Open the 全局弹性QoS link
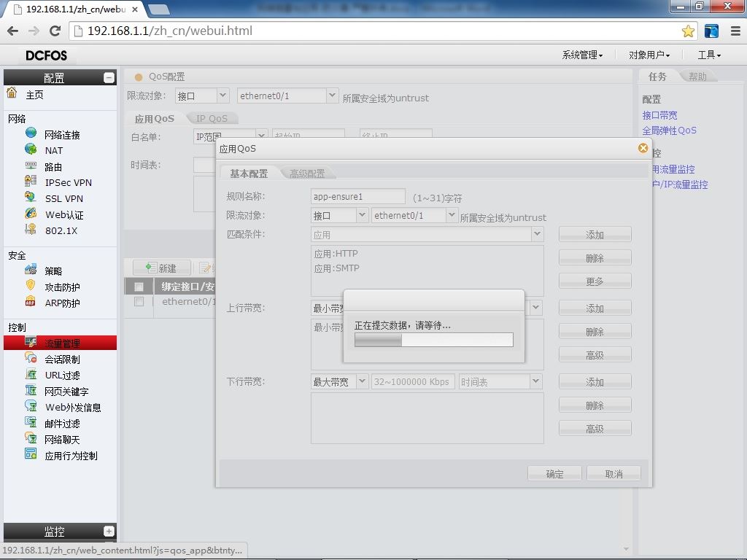 (x=670, y=130)
